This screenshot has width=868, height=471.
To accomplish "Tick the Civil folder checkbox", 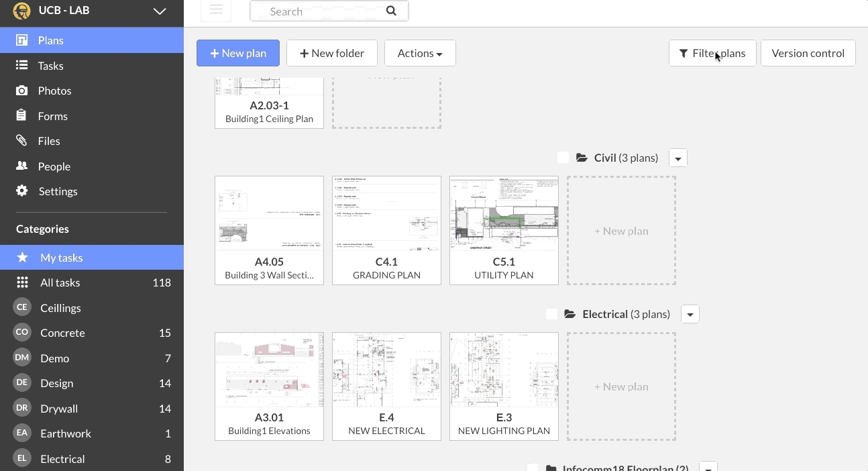I will [x=563, y=157].
